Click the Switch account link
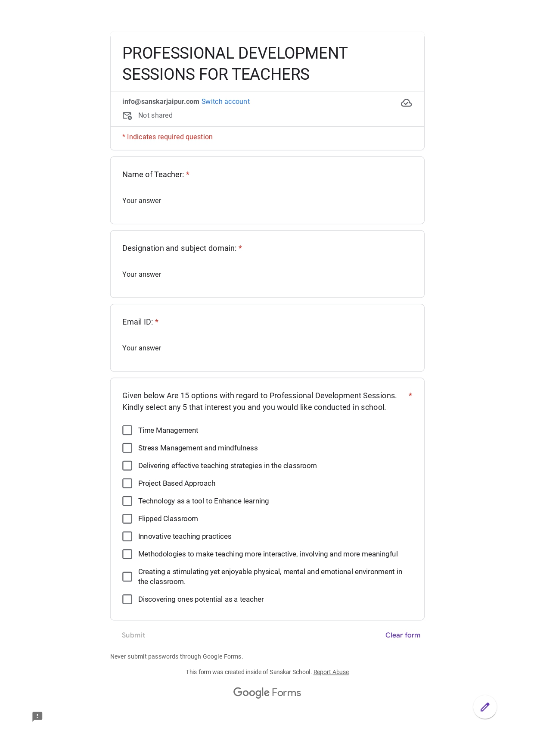The image size is (534, 756). click(x=226, y=102)
